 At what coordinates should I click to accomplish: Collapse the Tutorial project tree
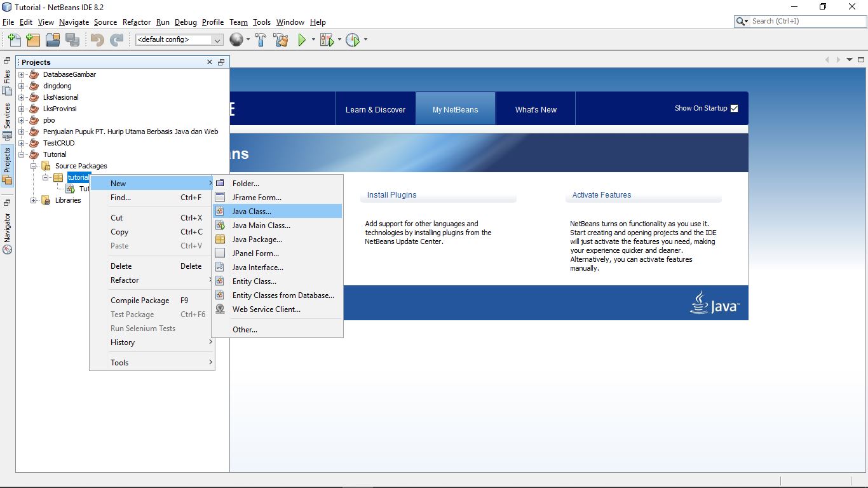20,154
